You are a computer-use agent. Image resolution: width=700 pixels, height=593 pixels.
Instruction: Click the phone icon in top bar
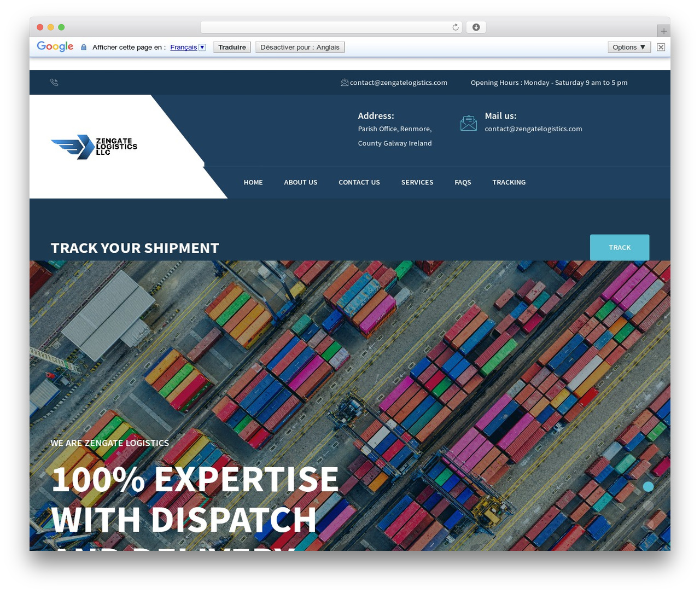tap(54, 83)
